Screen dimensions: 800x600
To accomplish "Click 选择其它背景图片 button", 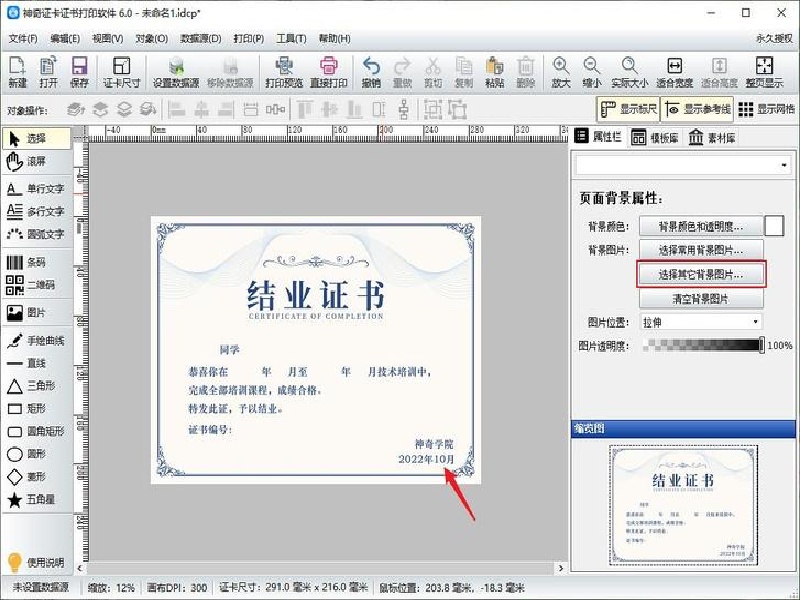I will tap(702, 274).
